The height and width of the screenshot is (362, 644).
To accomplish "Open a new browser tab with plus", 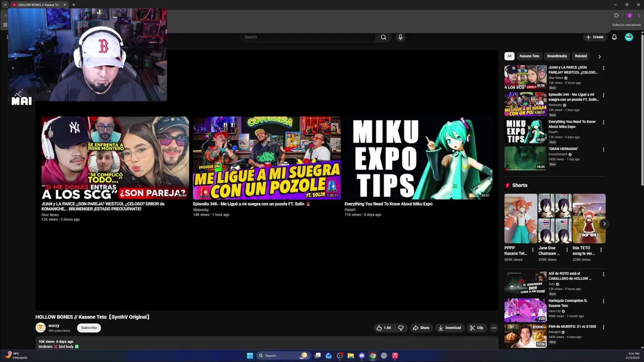I will point(73,5).
